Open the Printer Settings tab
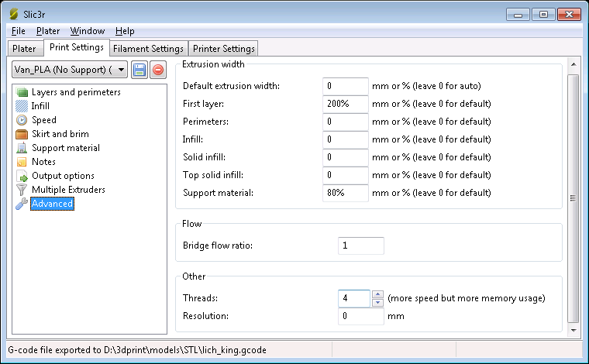 223,49
